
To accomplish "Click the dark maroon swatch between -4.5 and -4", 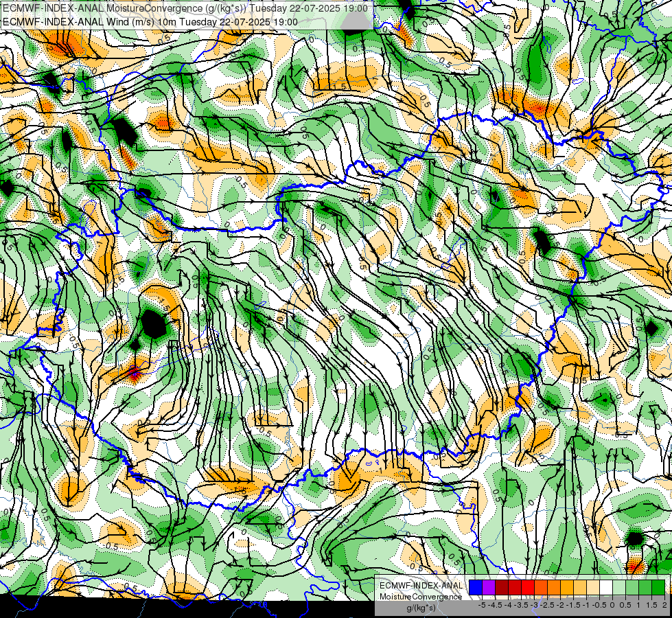I will [502, 588].
